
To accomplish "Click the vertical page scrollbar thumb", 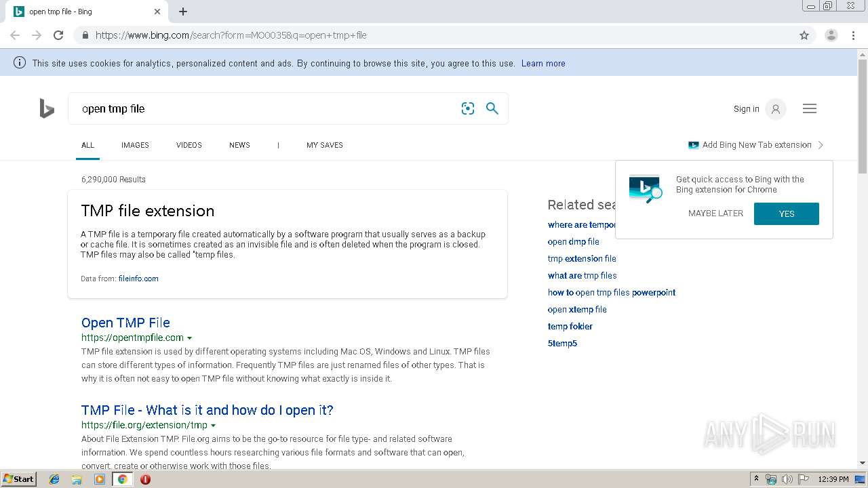I will [863, 117].
